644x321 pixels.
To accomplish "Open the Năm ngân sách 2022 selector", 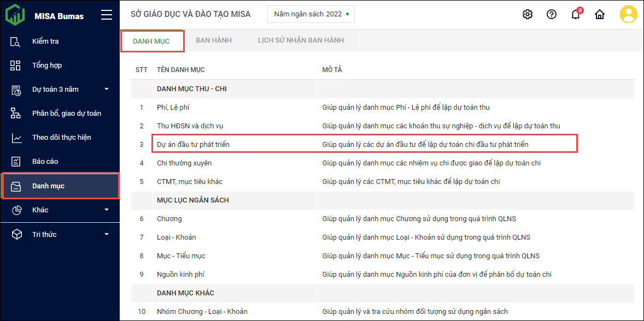I will tap(311, 14).
